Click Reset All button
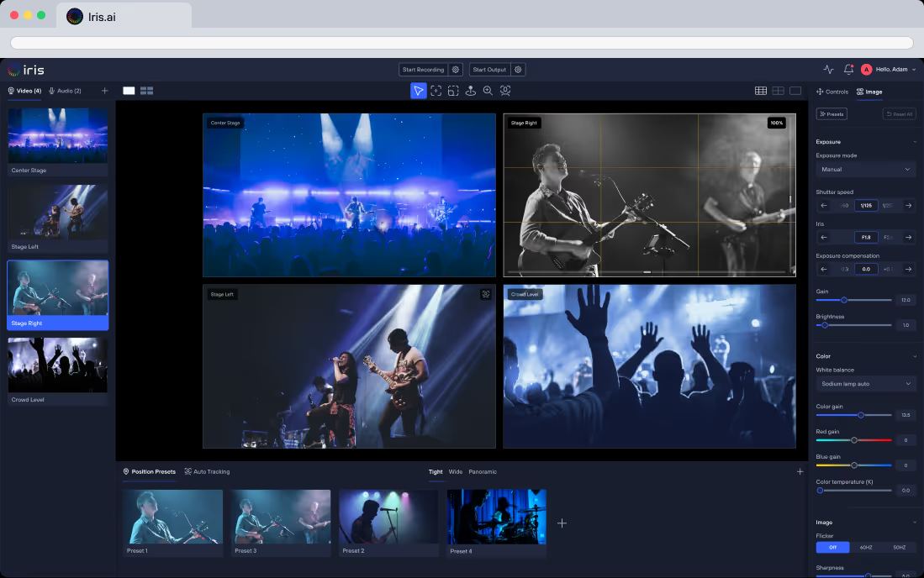The width and height of the screenshot is (924, 578). point(900,114)
